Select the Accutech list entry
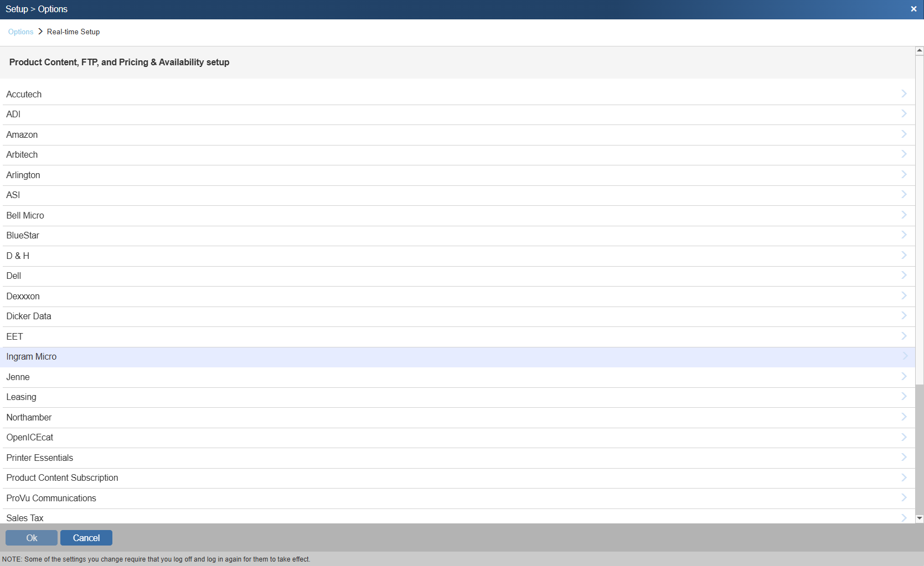924x566 pixels. (24, 94)
